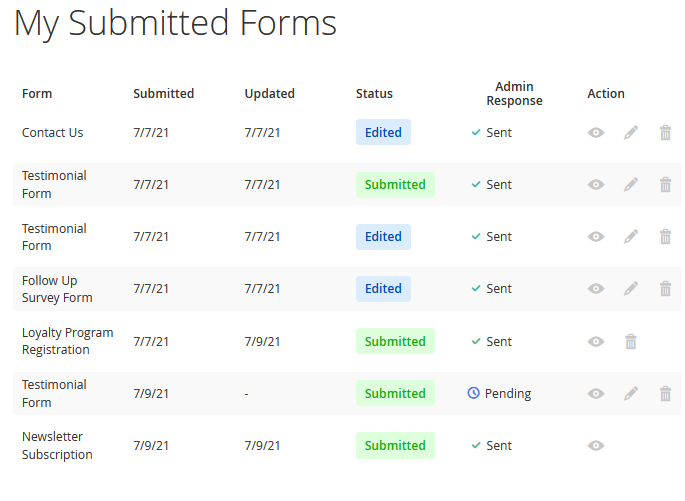View the Contact Us submission

596,132
